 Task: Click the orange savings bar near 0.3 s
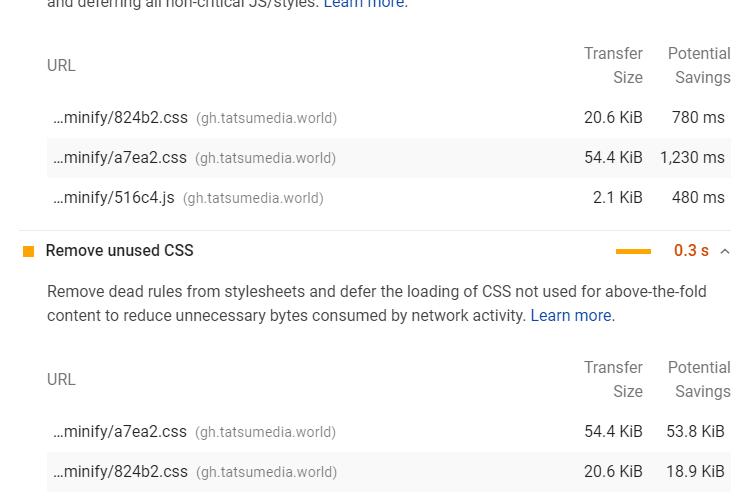633,251
